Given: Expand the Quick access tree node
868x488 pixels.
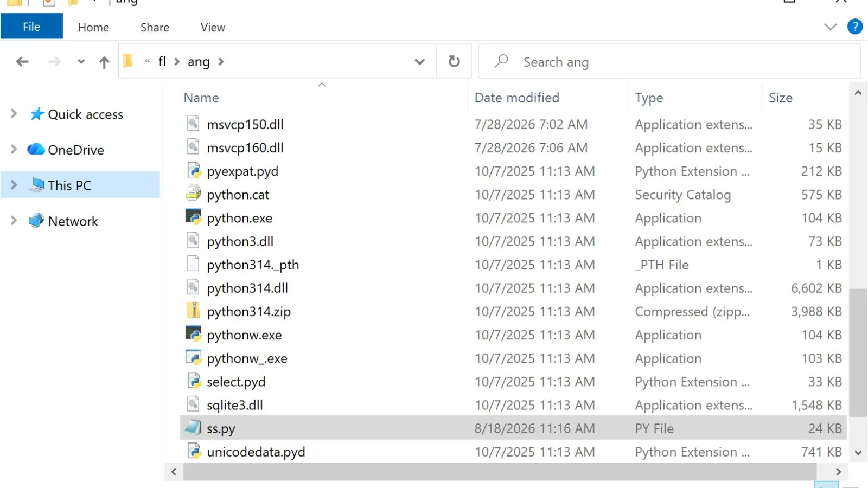Looking at the screenshot, I should tap(14, 114).
